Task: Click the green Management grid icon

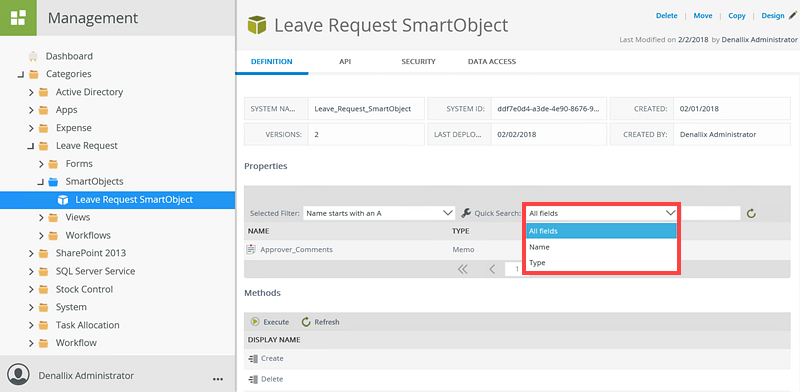Action: coord(18,18)
